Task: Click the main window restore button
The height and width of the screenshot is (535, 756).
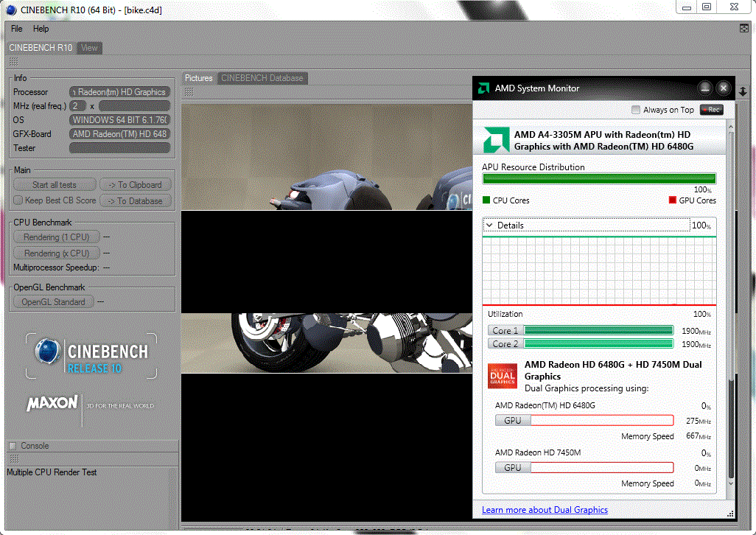Action: (x=707, y=7)
